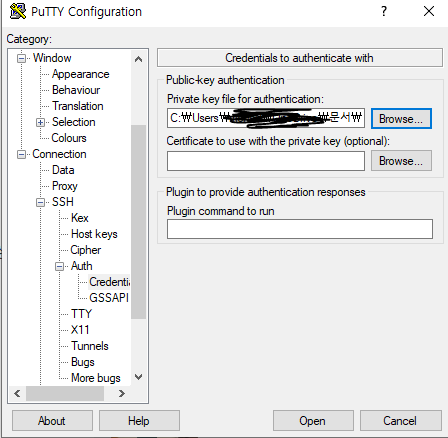Select the Credentials tree item
The width and height of the screenshot is (448, 438).
click(x=109, y=282)
